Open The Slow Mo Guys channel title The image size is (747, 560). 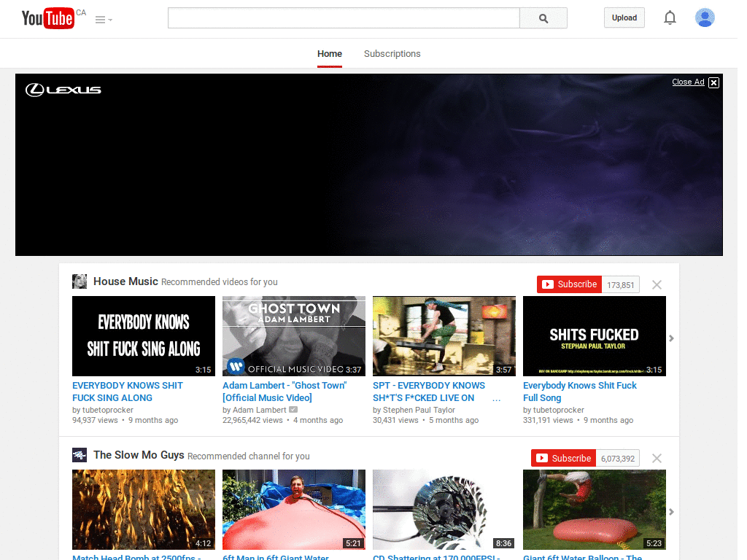[139, 455]
